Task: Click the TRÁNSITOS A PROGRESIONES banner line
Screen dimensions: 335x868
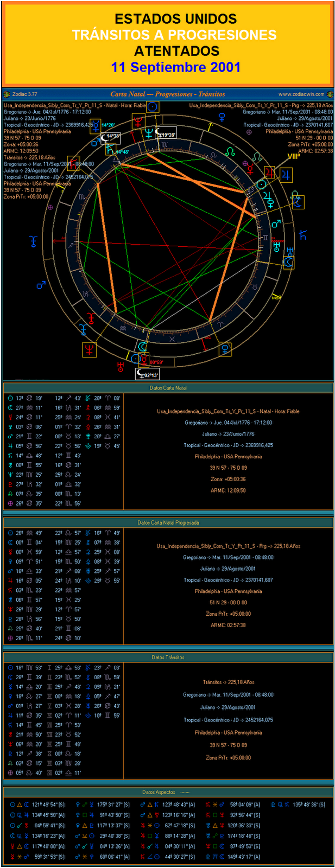Action: (x=174, y=35)
